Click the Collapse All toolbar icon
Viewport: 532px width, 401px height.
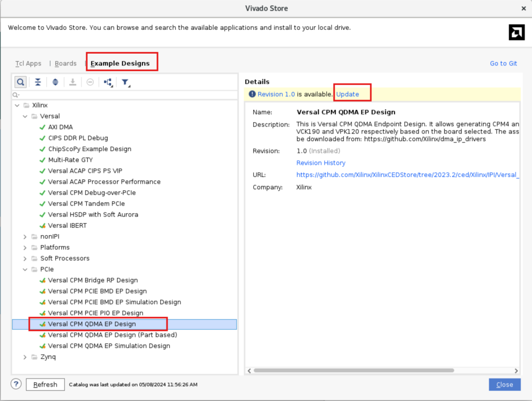pyautogui.click(x=38, y=82)
